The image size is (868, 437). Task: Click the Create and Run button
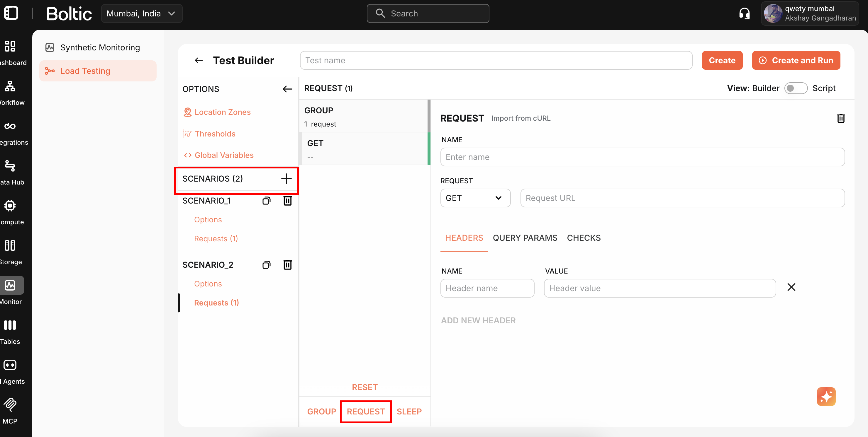point(796,60)
